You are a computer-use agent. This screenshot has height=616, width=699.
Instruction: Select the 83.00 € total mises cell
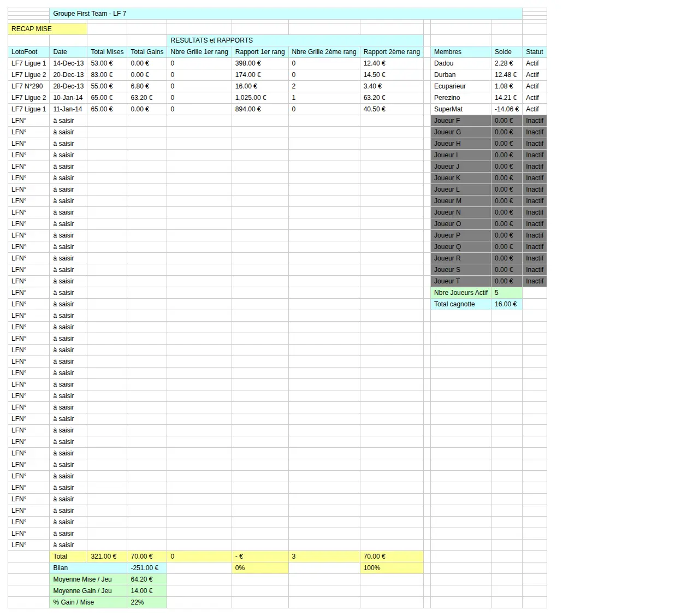pos(107,75)
